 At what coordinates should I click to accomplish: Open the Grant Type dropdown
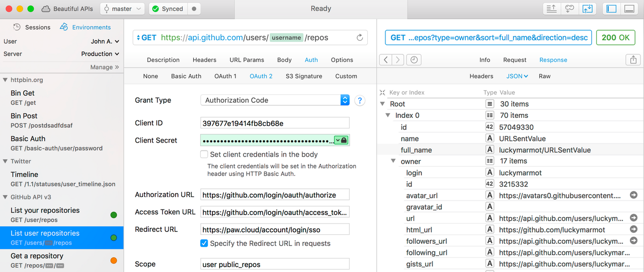click(275, 100)
